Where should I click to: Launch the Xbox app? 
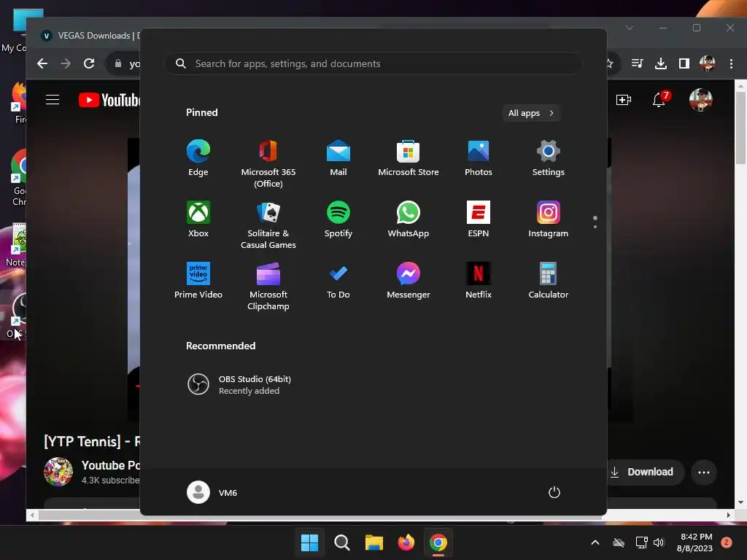198,219
